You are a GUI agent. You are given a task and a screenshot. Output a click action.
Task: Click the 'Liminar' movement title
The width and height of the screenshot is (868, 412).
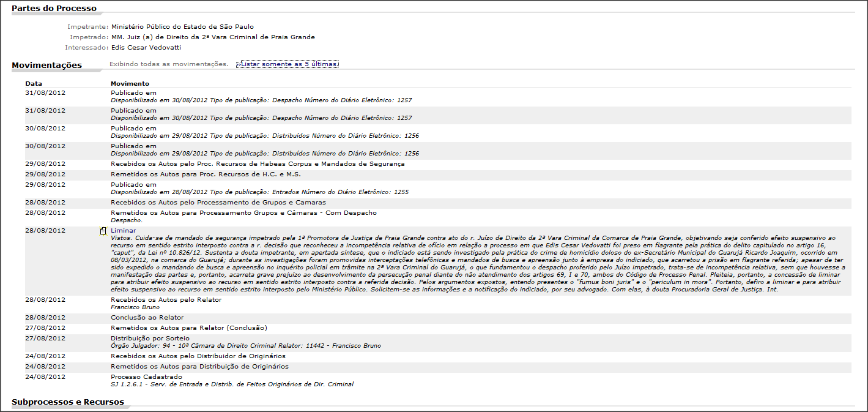point(123,231)
